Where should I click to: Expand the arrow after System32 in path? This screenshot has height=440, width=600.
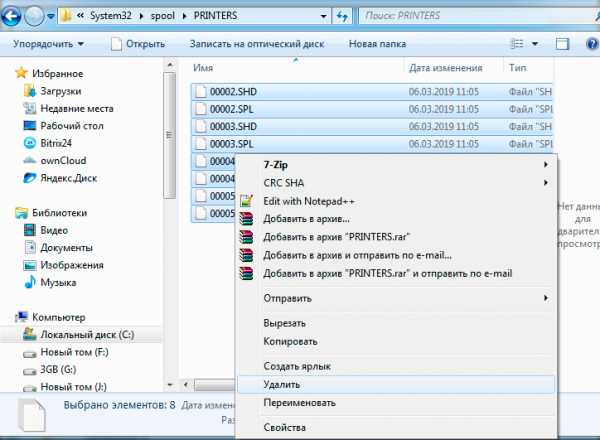[141, 16]
